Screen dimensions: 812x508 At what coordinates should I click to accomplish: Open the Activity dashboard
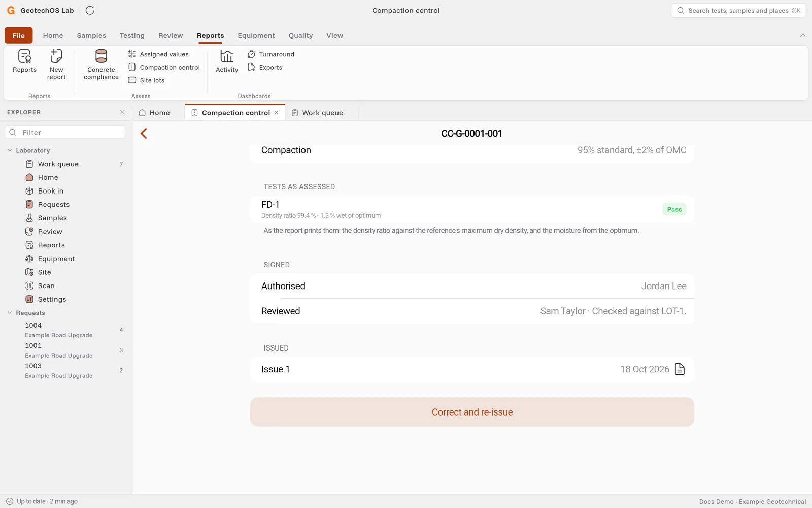227,61
